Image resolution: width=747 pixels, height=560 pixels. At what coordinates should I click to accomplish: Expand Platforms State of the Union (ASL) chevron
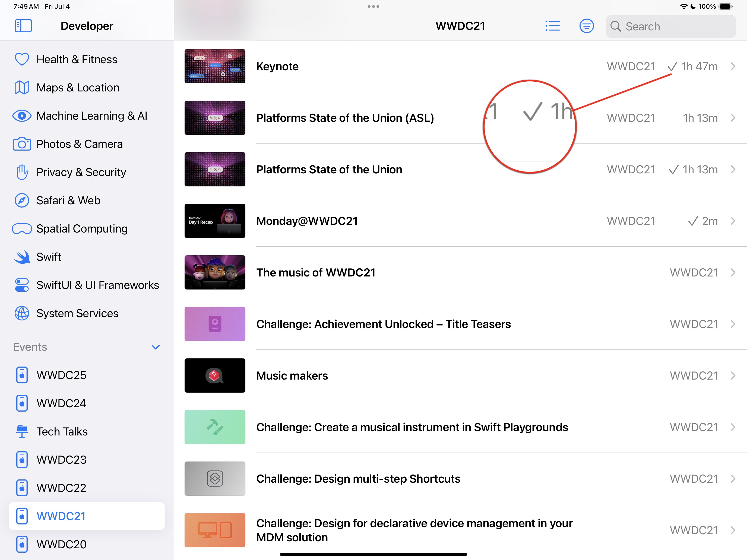733,118
